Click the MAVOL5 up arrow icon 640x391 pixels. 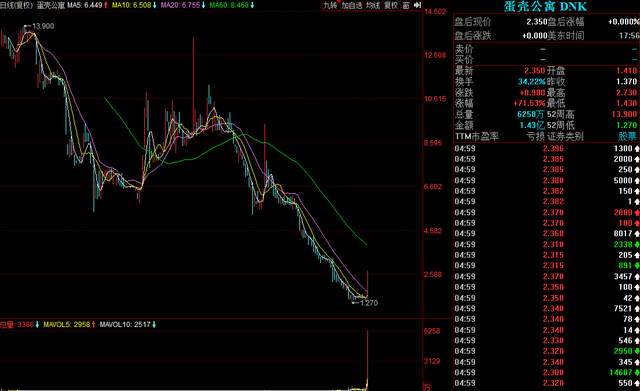coord(93,324)
